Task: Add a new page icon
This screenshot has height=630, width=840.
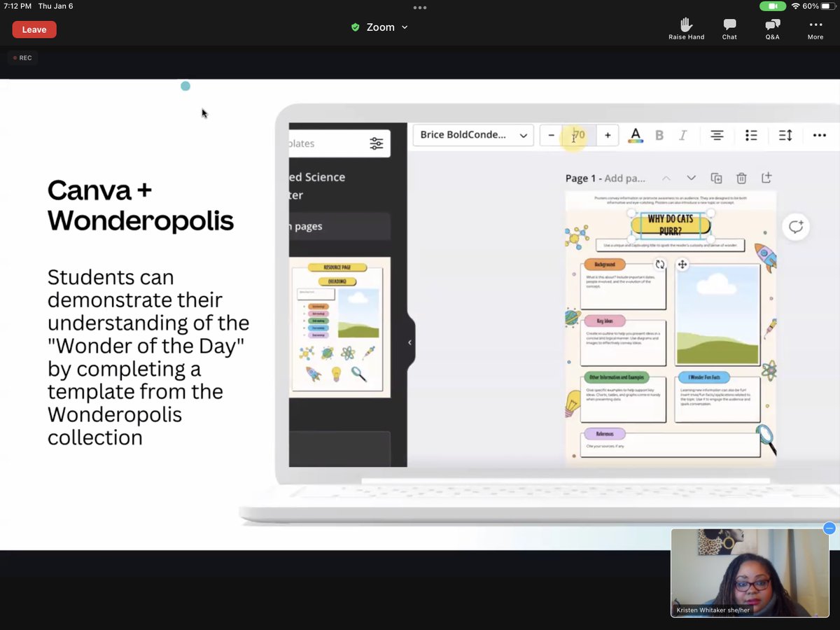Action: pyautogui.click(x=766, y=178)
